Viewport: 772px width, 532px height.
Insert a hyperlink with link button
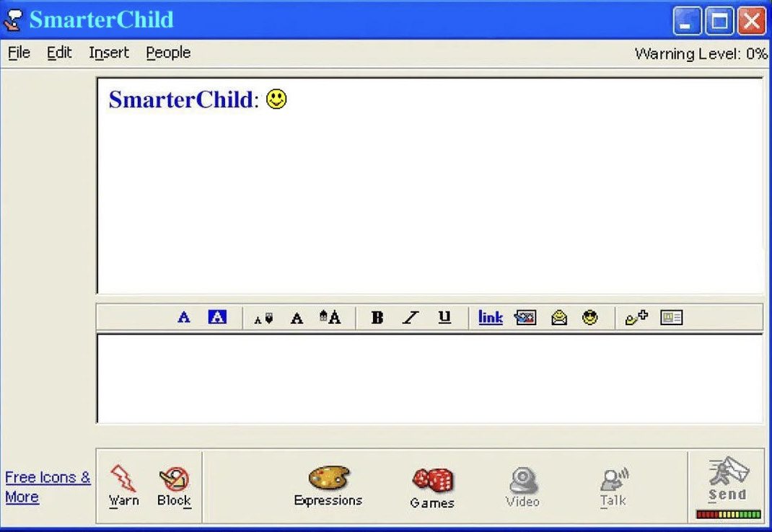491,317
